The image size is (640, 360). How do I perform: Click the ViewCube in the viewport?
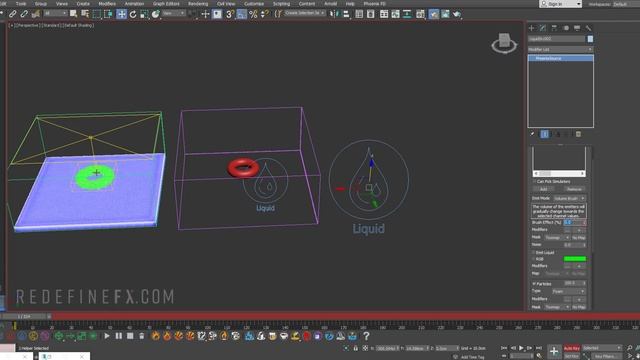pyautogui.click(x=504, y=43)
